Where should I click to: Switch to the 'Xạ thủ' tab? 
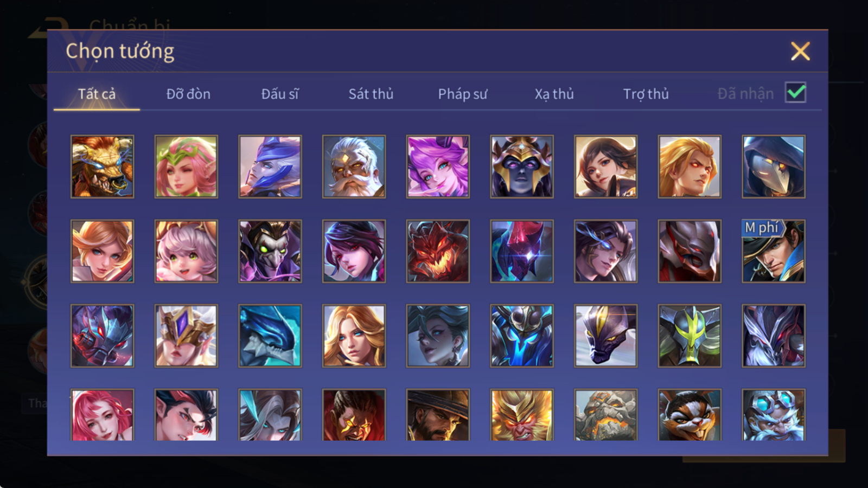[x=554, y=94]
